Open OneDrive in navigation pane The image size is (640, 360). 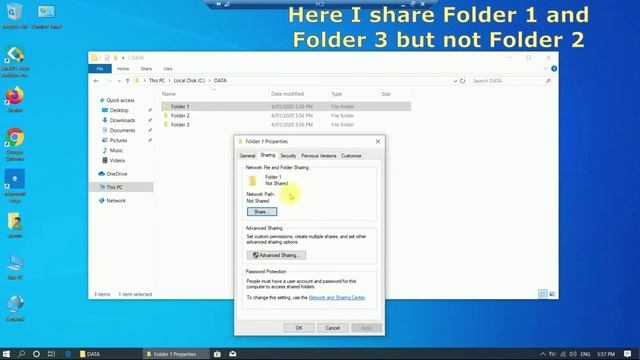point(117,174)
